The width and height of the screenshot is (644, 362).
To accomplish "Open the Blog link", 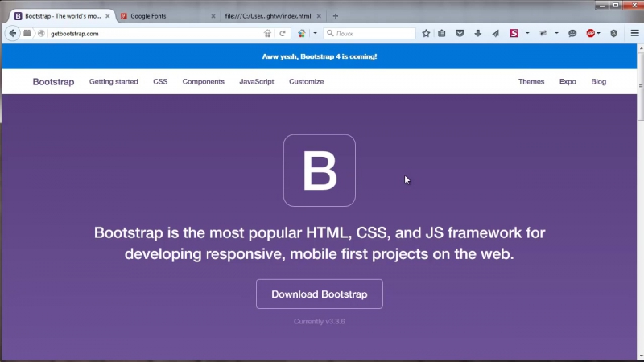I will pos(598,82).
